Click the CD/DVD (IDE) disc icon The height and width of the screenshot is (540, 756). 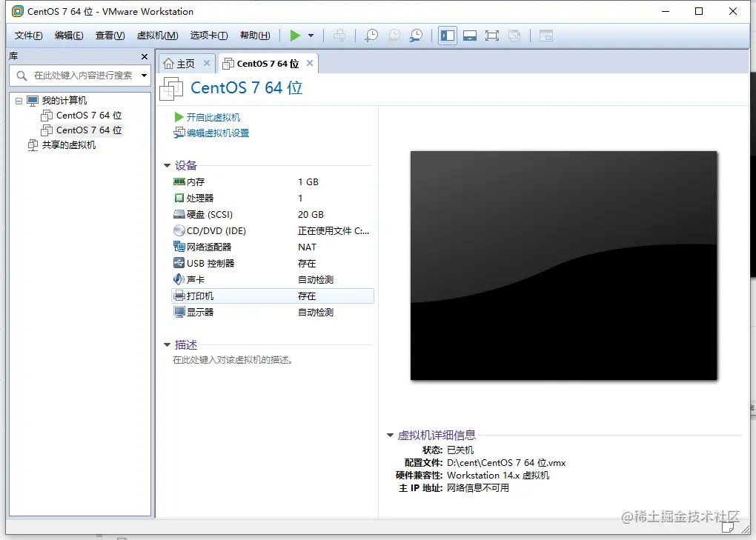coord(179,230)
